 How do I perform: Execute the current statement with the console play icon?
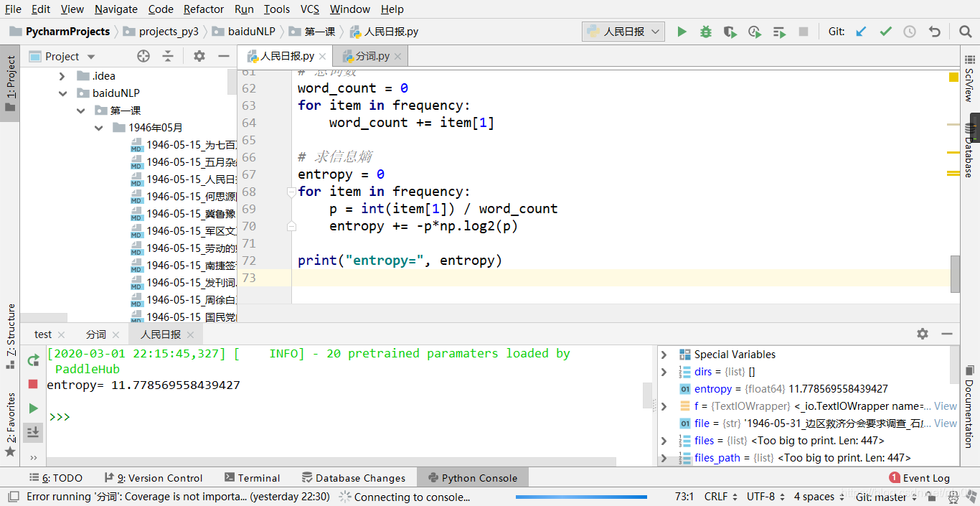click(x=33, y=408)
